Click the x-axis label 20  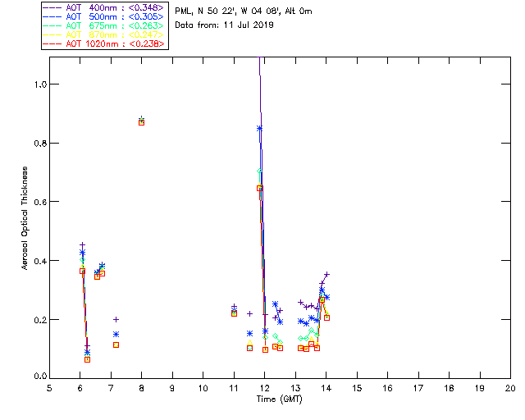point(510,388)
